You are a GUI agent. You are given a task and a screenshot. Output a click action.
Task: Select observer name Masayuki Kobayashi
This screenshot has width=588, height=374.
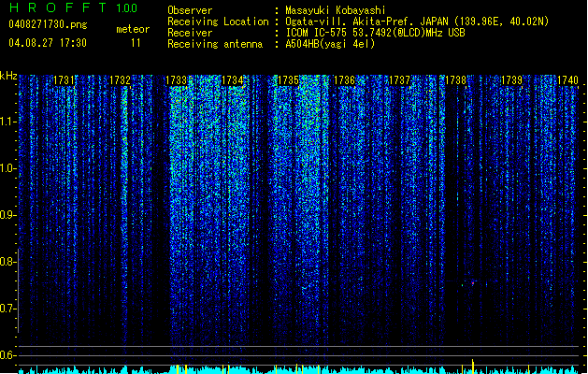pos(336,10)
